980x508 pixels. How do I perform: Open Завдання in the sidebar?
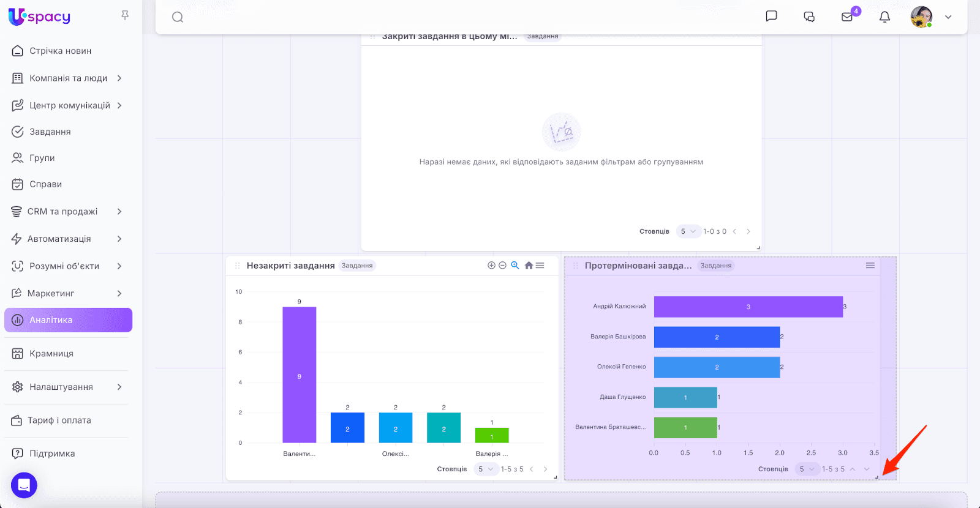coord(50,132)
